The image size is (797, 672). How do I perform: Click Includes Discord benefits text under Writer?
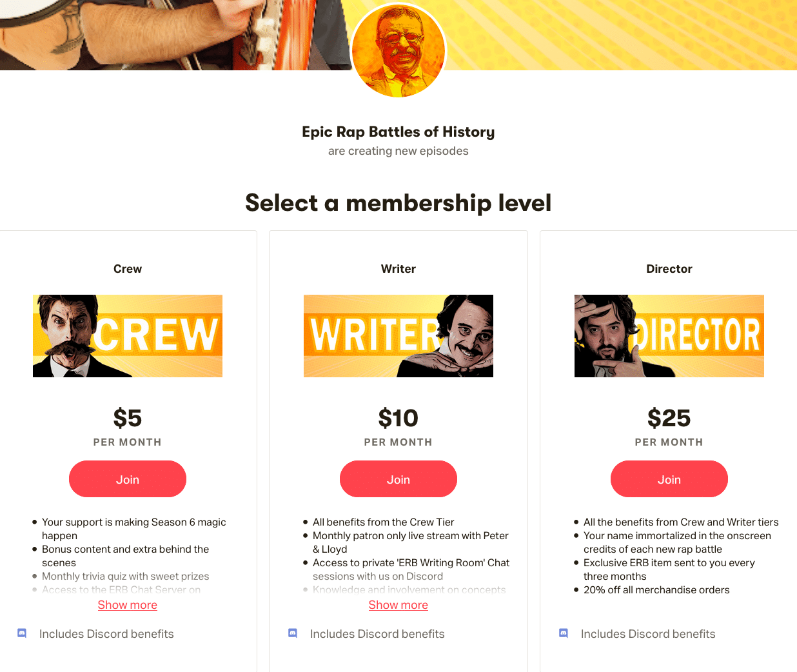coord(377,634)
